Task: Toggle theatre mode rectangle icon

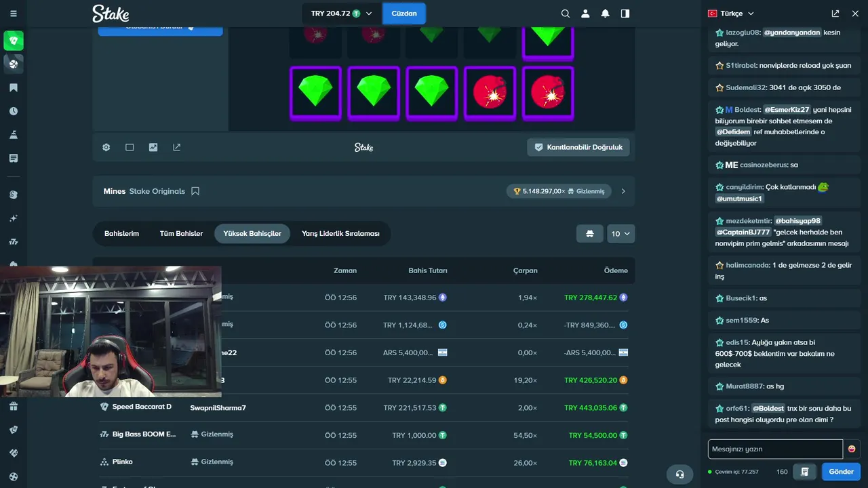Action: 130,147
